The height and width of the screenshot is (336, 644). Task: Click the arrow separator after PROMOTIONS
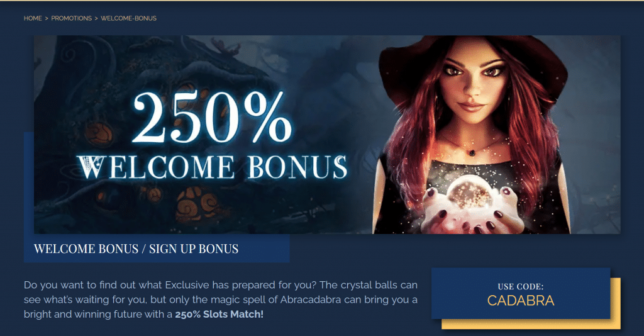click(96, 18)
